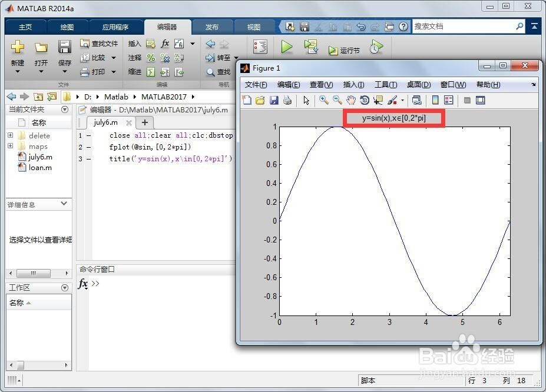Screen dimensions: 546x392
Task: Click the smart indent icon
Action: coord(151,72)
